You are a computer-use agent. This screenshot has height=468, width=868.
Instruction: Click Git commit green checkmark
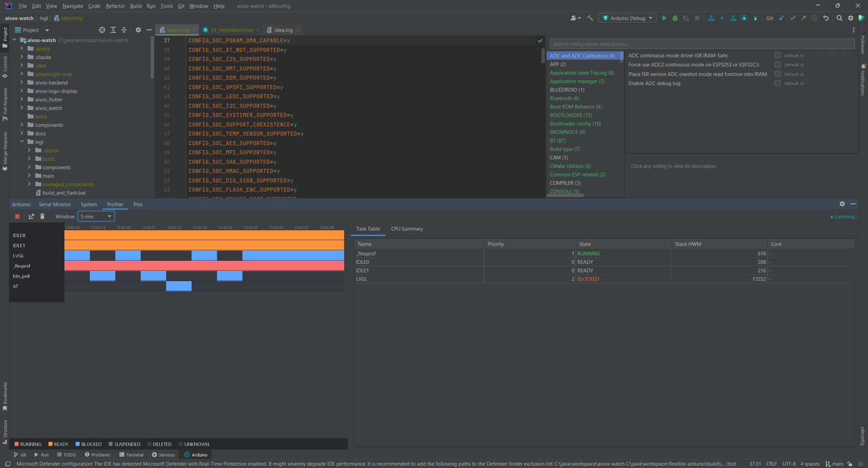click(x=793, y=18)
